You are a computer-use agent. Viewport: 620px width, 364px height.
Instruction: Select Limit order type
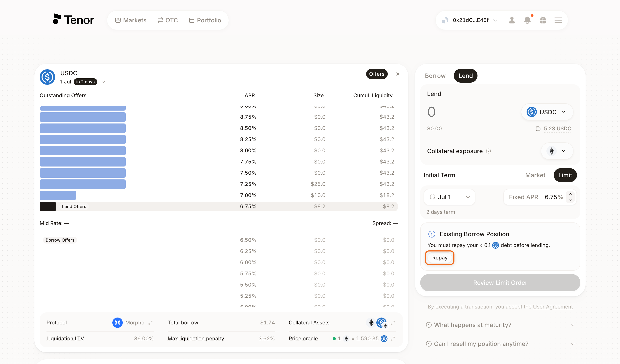click(565, 175)
